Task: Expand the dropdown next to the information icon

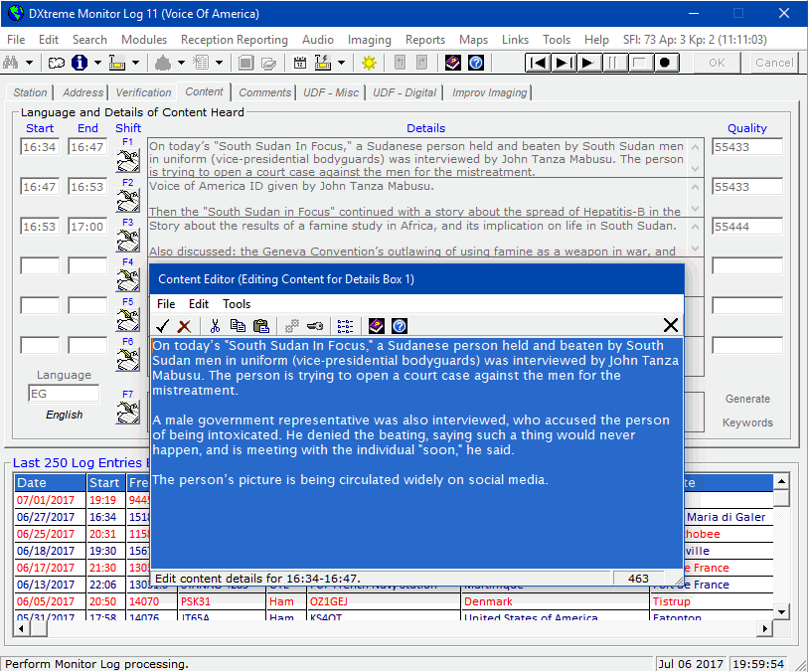Action: 96,63
